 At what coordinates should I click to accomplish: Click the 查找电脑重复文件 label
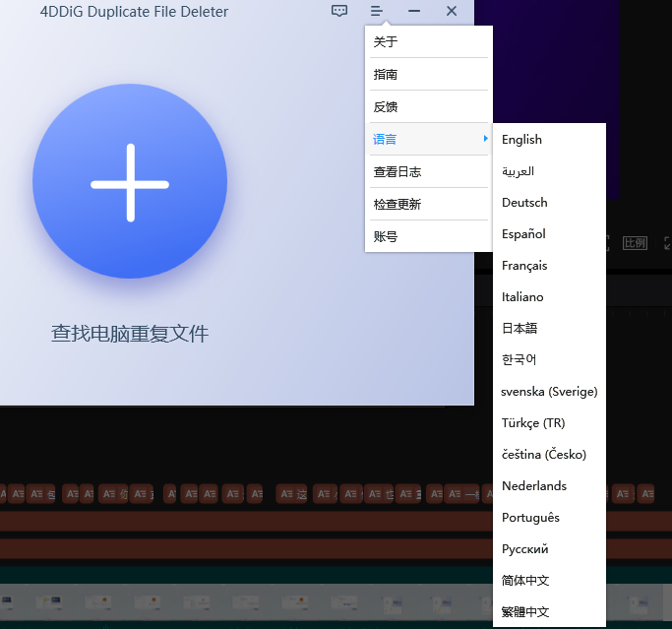[x=130, y=334]
